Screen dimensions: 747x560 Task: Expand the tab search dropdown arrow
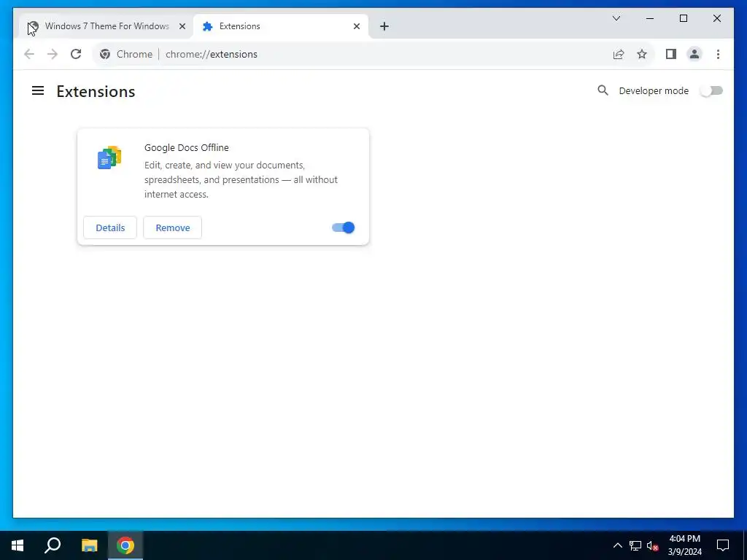pos(616,18)
